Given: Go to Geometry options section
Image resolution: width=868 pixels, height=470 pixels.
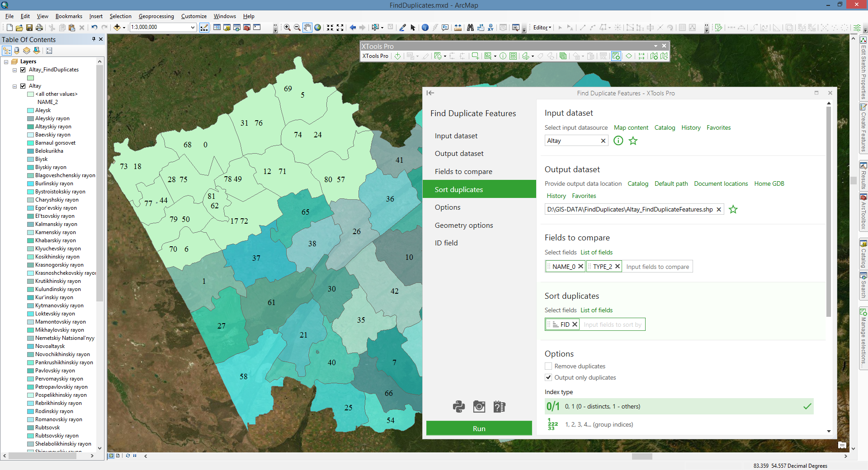Looking at the screenshot, I should tap(463, 225).
